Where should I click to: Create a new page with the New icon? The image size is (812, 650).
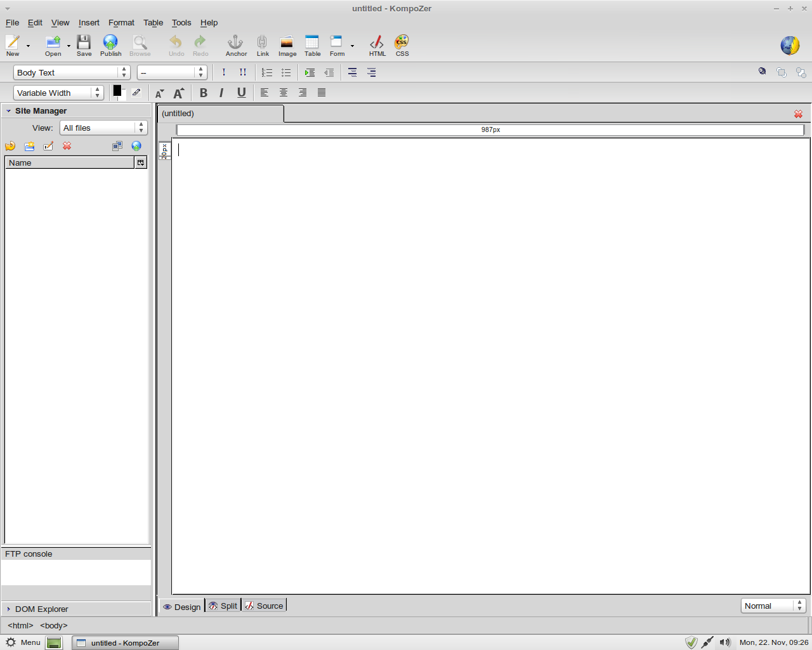pyautogui.click(x=13, y=45)
